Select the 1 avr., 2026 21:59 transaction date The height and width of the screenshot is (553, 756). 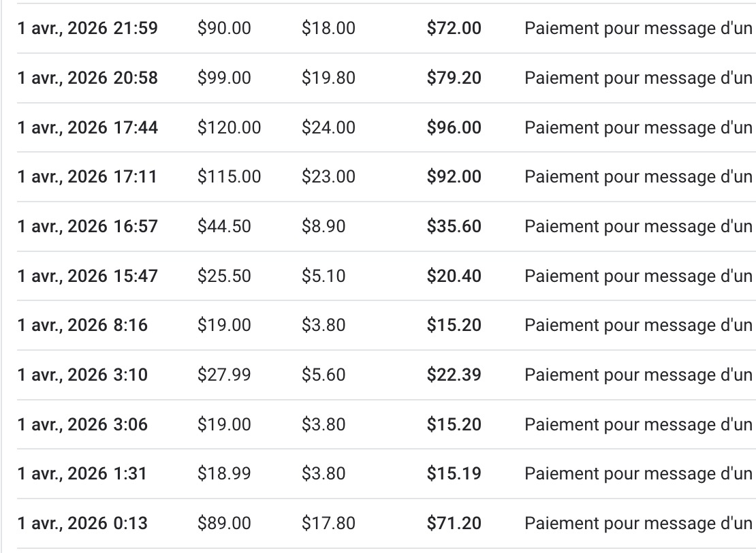pyautogui.click(x=87, y=29)
